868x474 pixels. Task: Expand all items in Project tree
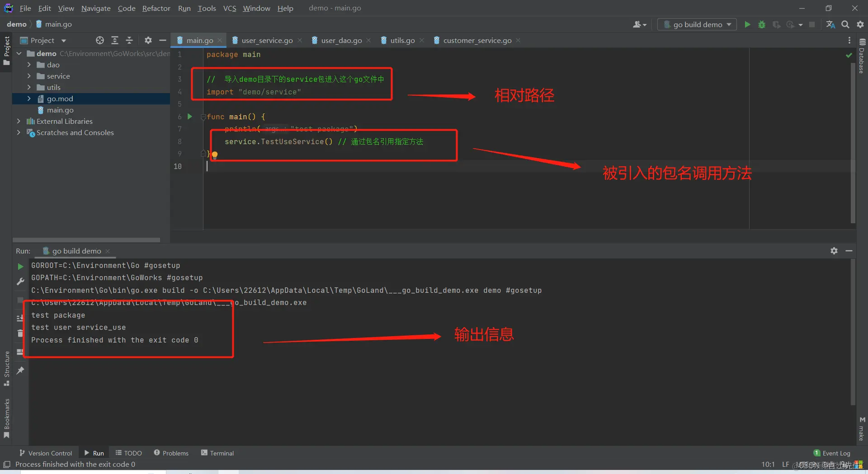click(115, 40)
